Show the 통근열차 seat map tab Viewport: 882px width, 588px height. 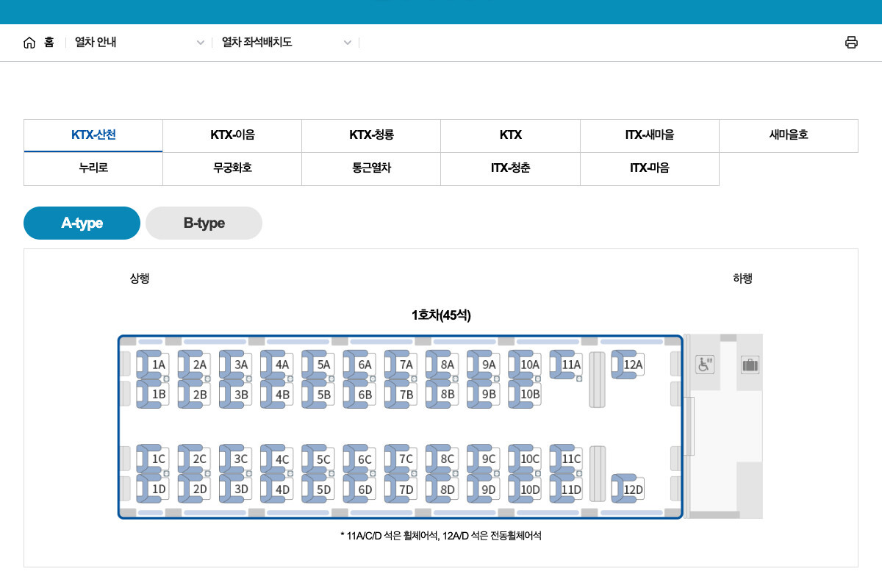(371, 168)
